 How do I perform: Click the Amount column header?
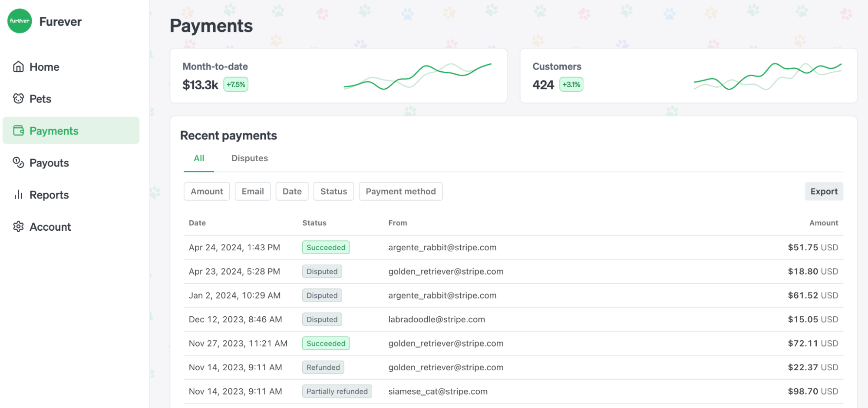(824, 223)
